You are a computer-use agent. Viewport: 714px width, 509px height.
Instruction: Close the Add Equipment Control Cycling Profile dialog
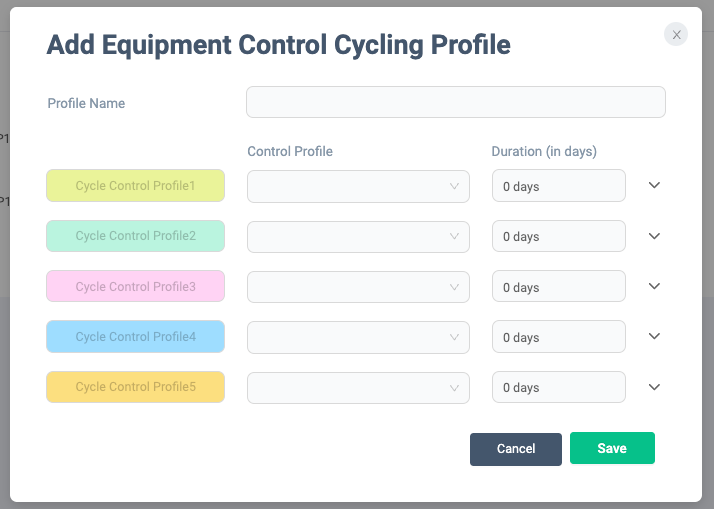(x=676, y=35)
